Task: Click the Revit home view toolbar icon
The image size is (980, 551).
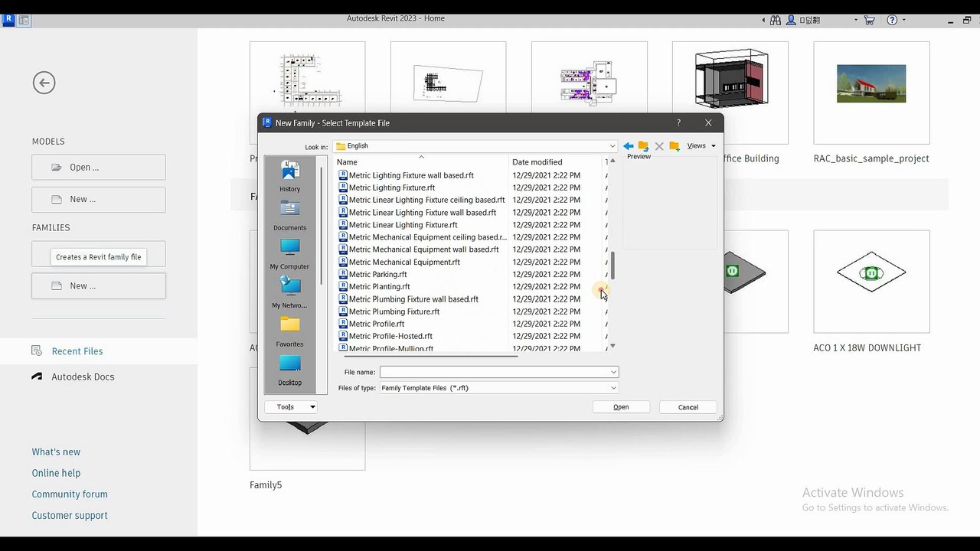Action: 24,21
